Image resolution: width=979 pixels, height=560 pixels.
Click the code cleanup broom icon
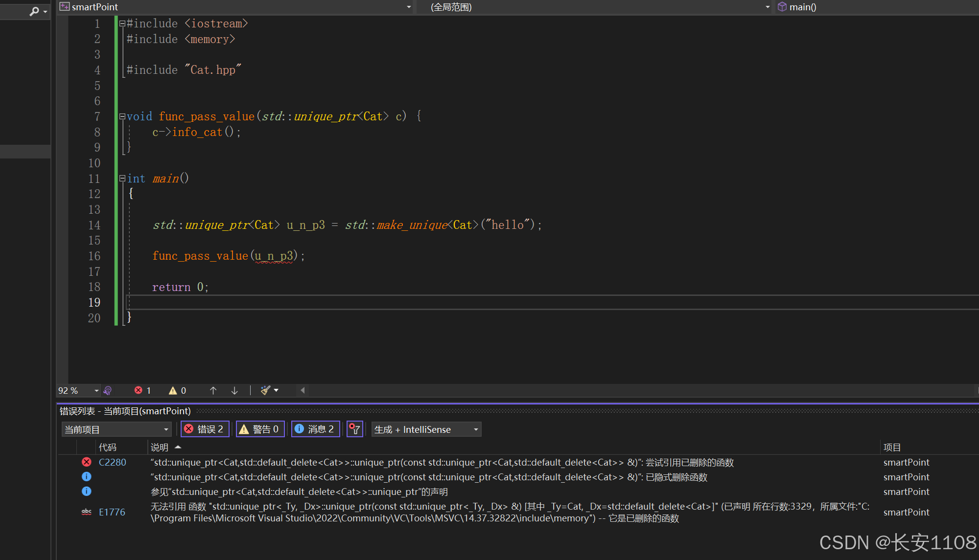click(x=265, y=390)
